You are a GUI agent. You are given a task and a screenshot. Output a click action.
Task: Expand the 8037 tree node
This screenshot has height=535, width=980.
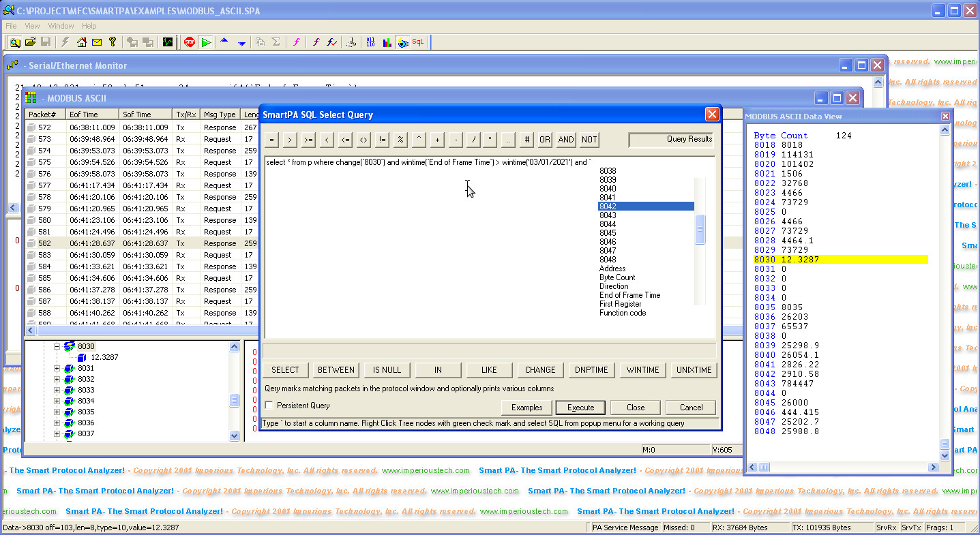coord(57,433)
